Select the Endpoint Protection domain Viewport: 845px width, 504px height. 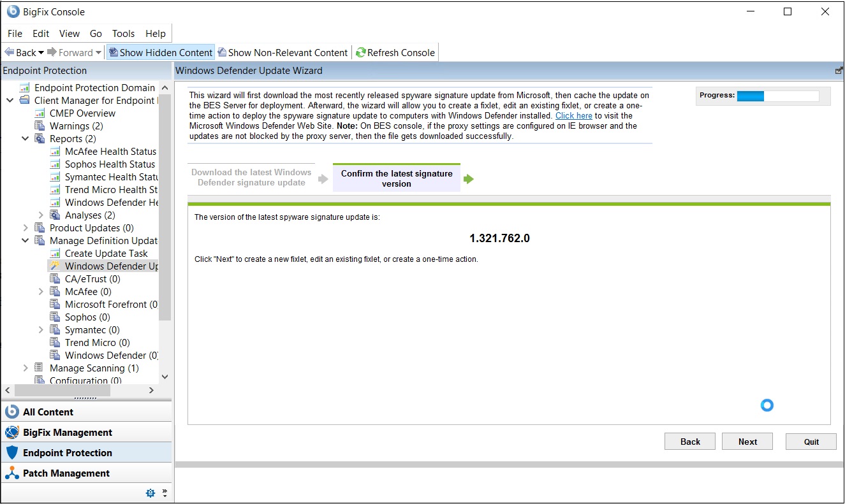(x=86, y=452)
